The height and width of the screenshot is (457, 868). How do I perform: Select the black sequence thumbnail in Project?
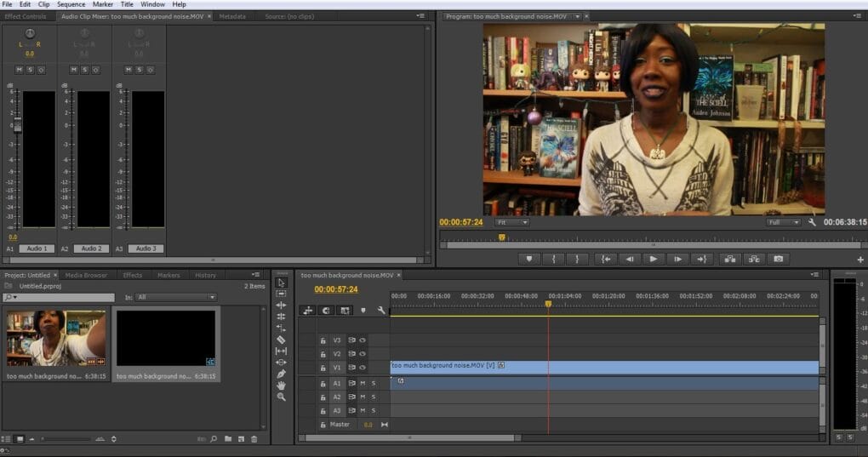(166, 338)
